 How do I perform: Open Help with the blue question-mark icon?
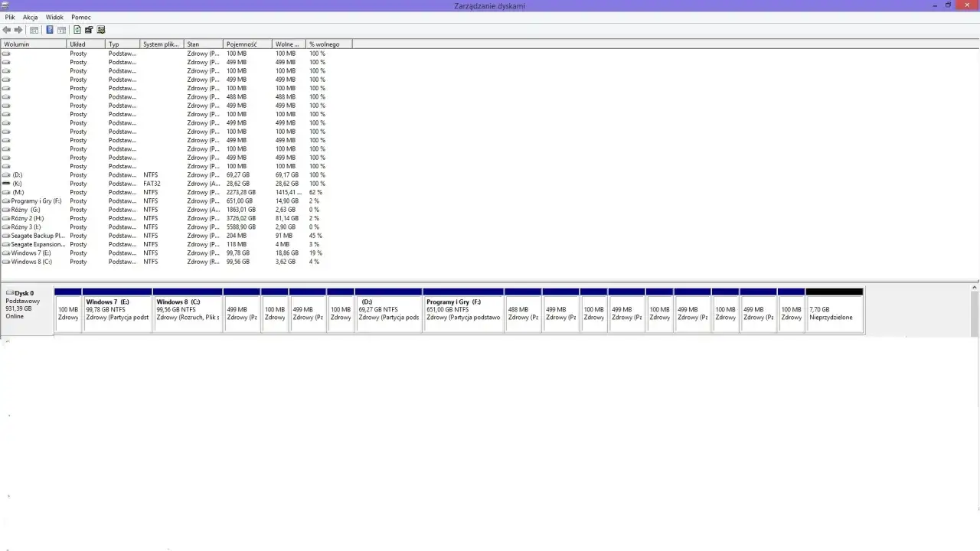pos(50,30)
